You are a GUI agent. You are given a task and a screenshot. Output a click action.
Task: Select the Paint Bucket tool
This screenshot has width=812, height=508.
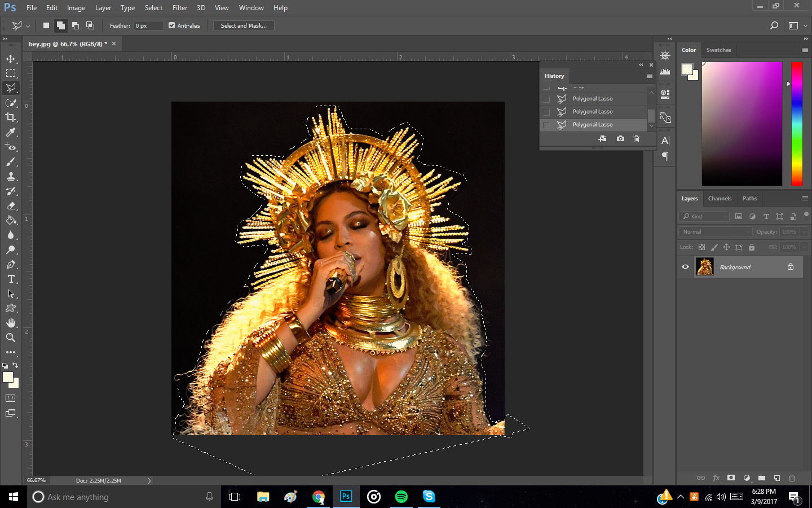11,220
